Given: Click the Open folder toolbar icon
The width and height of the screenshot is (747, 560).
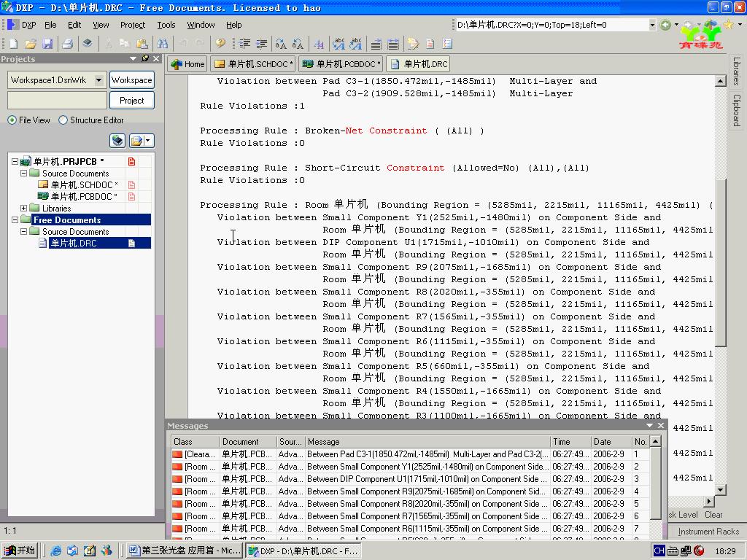Looking at the screenshot, I should pos(31,44).
